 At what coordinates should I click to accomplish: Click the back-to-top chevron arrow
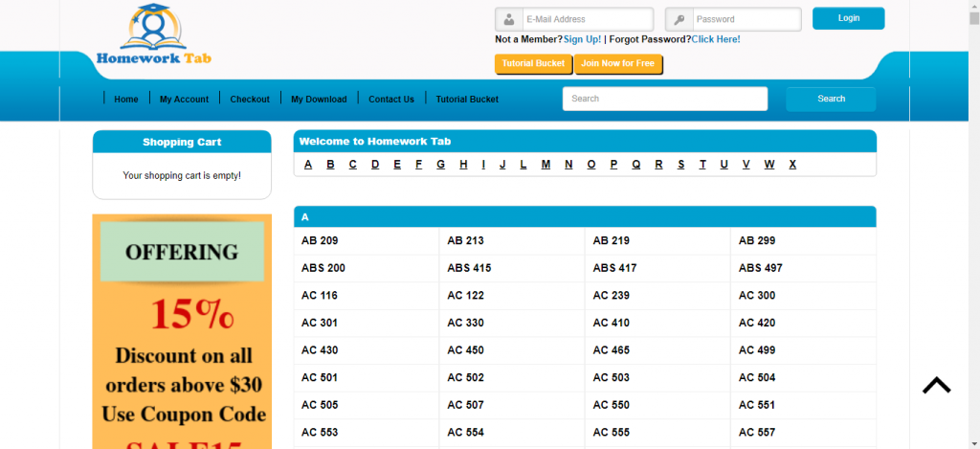click(936, 385)
